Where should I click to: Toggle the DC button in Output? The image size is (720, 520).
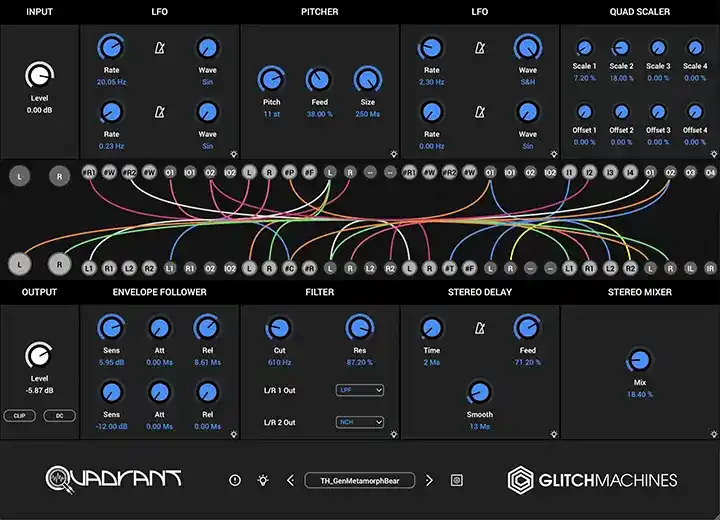click(x=60, y=416)
